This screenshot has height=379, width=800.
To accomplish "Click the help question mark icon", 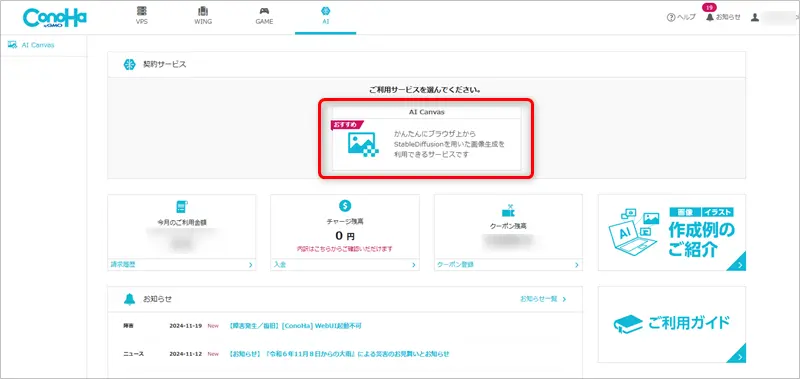I will pos(671,17).
